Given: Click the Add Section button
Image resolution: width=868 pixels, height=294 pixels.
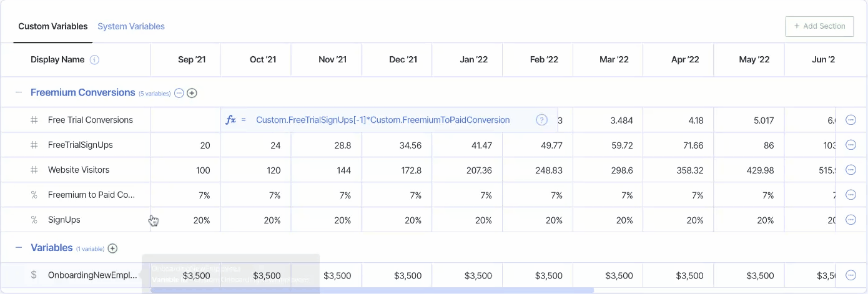Looking at the screenshot, I should (819, 26).
